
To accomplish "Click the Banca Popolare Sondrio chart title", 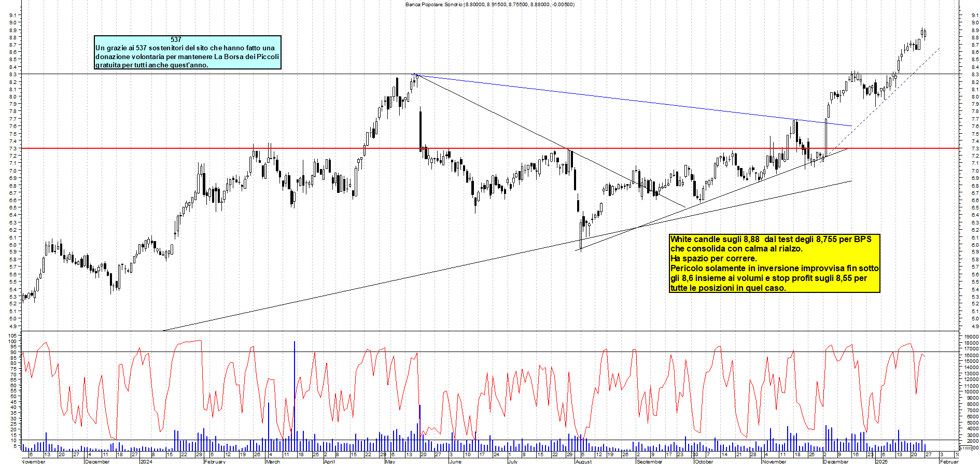I will [x=489, y=5].
